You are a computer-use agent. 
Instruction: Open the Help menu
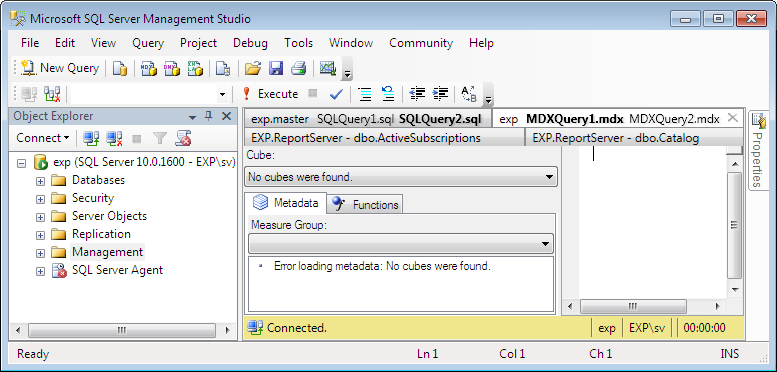coord(482,43)
